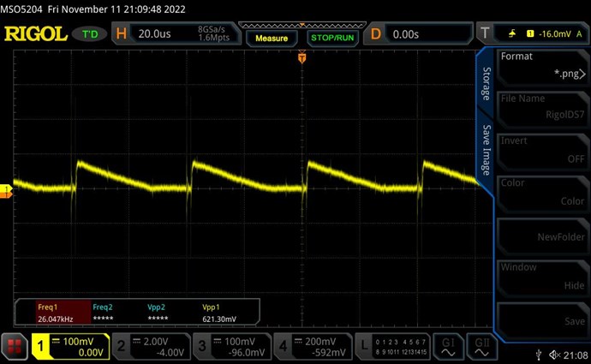Toggle channel 1 100mV label

[78, 342]
